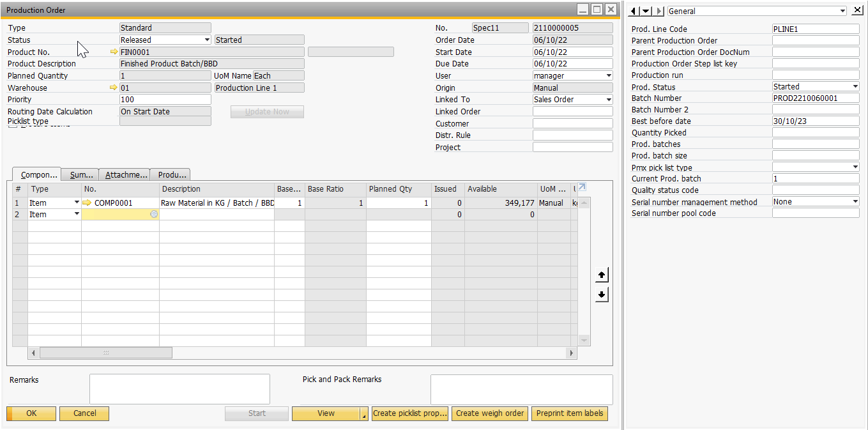Click Preprint item labels button
The width and height of the screenshot is (868, 430).
pos(570,413)
